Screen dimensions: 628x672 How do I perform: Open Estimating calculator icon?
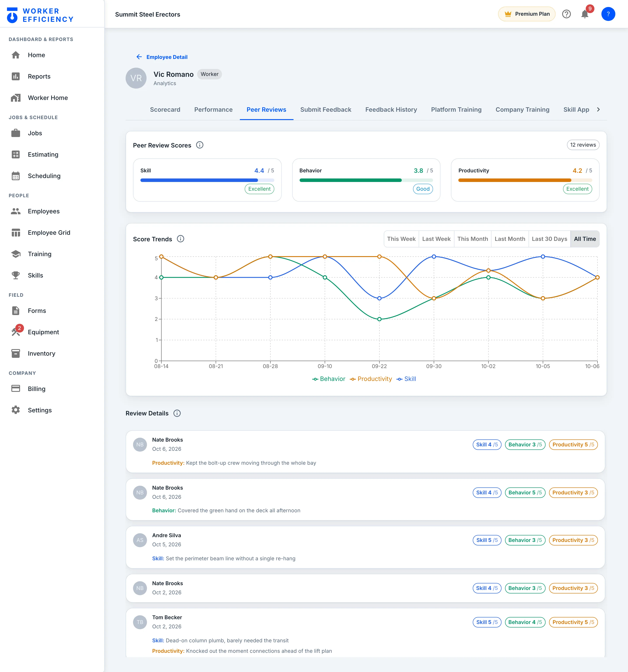tap(15, 154)
